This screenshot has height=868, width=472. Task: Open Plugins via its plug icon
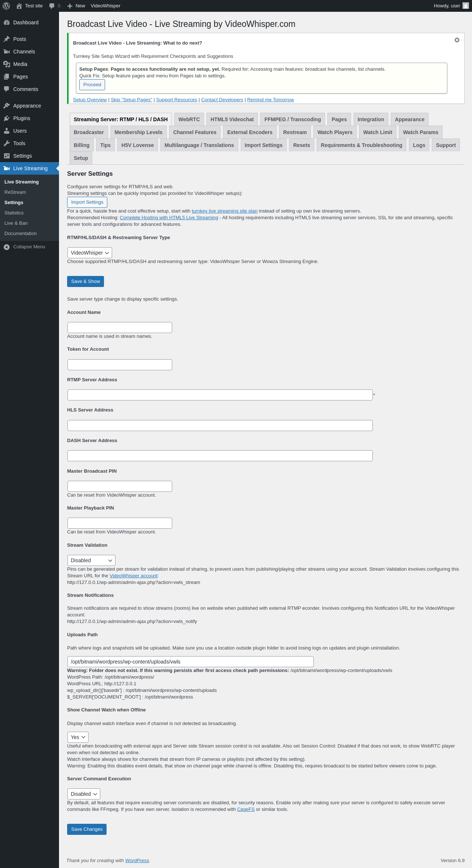click(7, 118)
